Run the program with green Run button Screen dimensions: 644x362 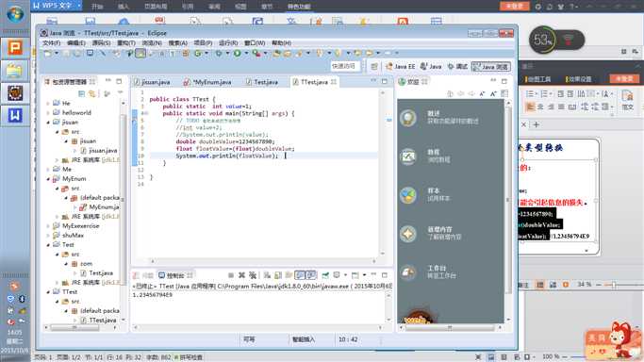pyautogui.click(x=237, y=54)
